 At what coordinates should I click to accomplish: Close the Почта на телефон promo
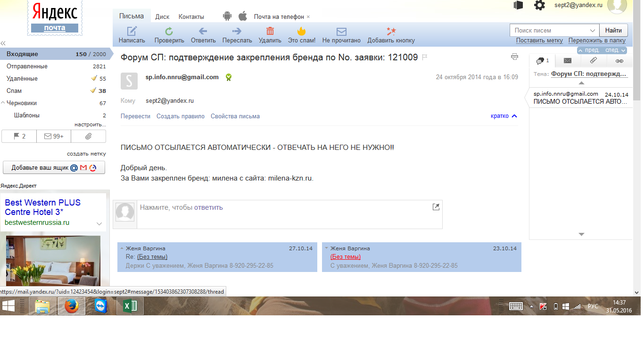click(308, 17)
